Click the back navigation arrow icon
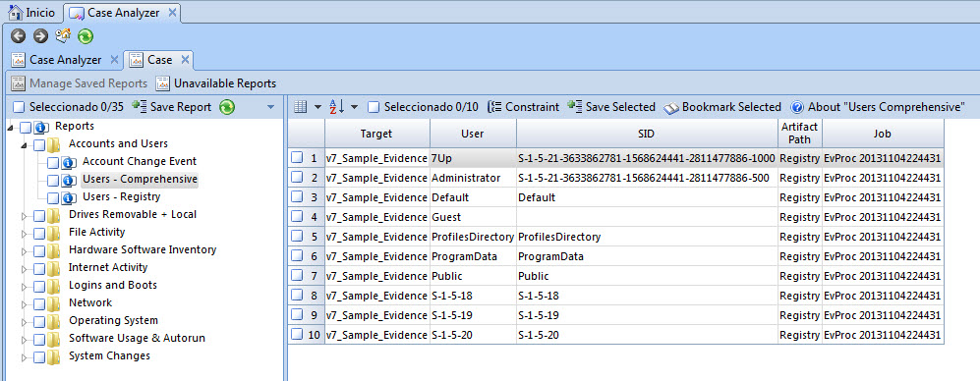The height and width of the screenshot is (381, 980). [18, 37]
